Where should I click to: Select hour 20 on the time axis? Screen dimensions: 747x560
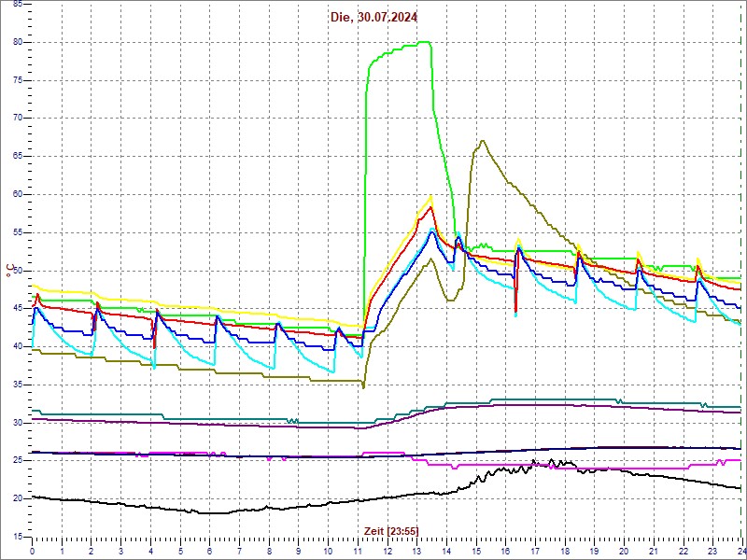point(623,551)
